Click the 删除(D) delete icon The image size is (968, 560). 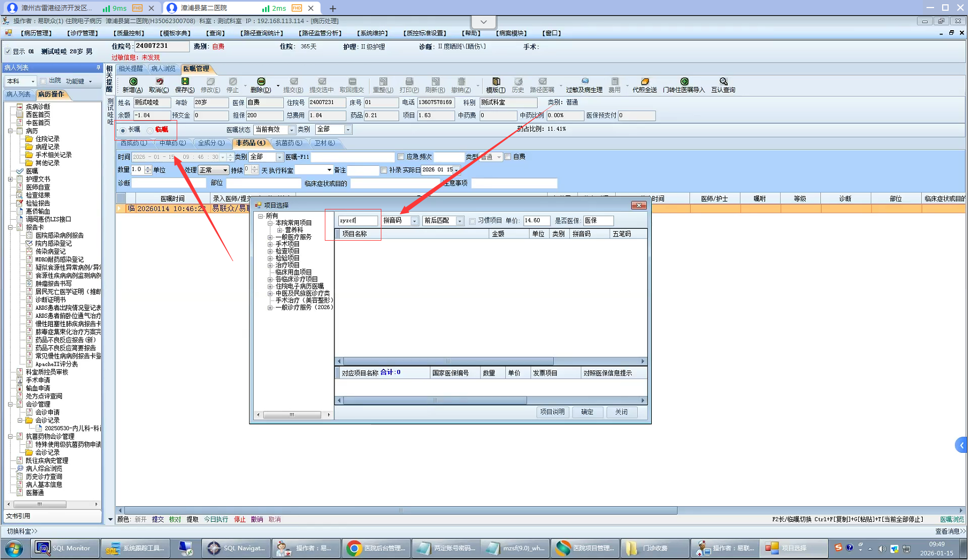(x=261, y=85)
